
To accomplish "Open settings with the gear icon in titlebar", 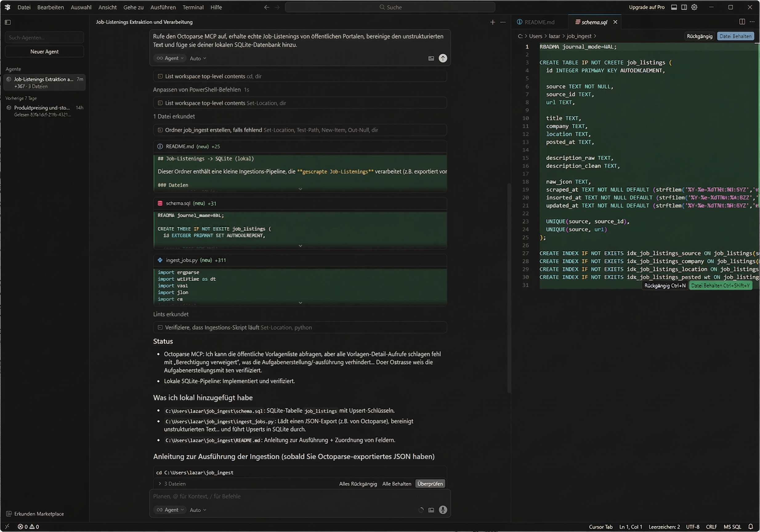I will point(694,7).
